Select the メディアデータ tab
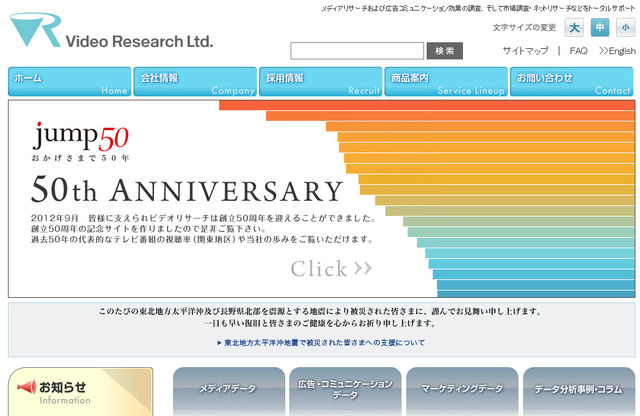Viewport: 640px width, 416px height. (228, 390)
